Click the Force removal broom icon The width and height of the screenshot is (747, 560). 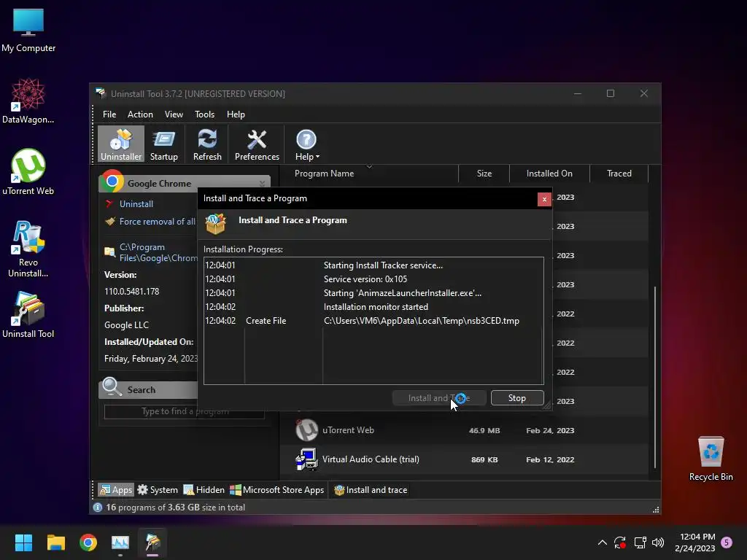pos(110,222)
